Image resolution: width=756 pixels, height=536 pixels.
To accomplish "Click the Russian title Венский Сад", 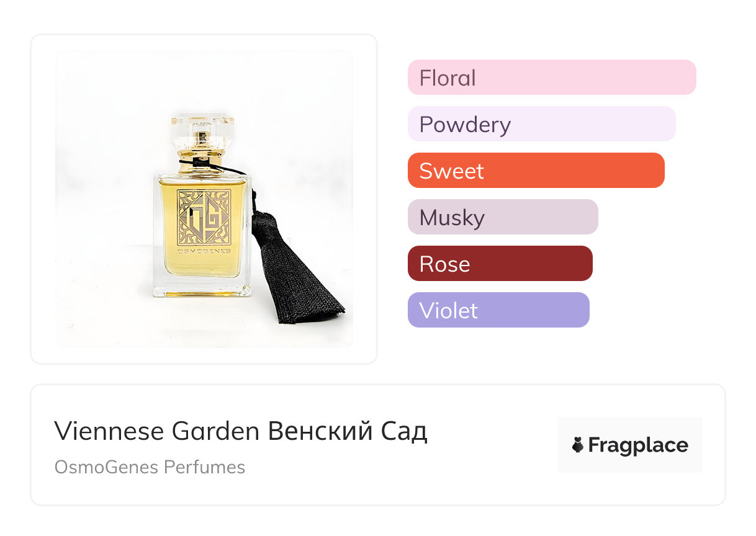I will pos(348,431).
